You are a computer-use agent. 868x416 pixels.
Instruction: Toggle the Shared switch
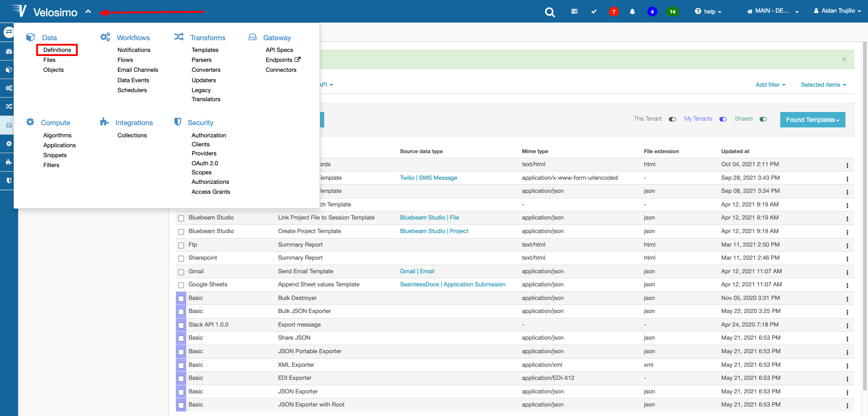point(763,119)
